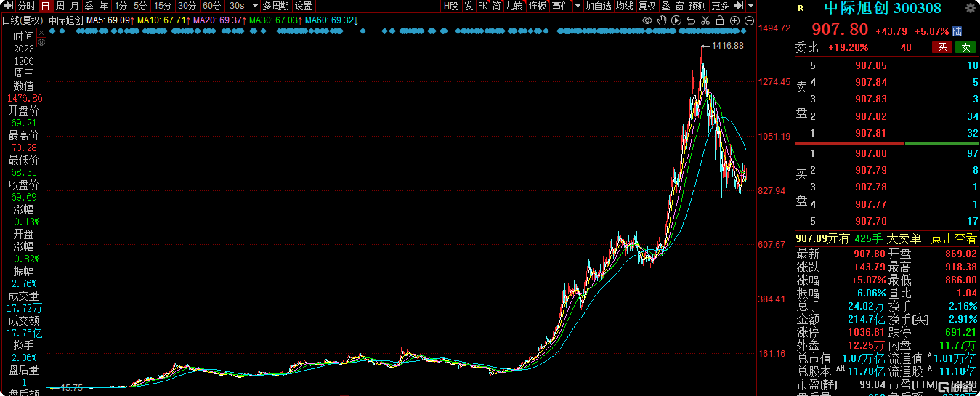The width and height of the screenshot is (980, 396).
Task: Close the data info panel with X
Action: coord(41,33)
